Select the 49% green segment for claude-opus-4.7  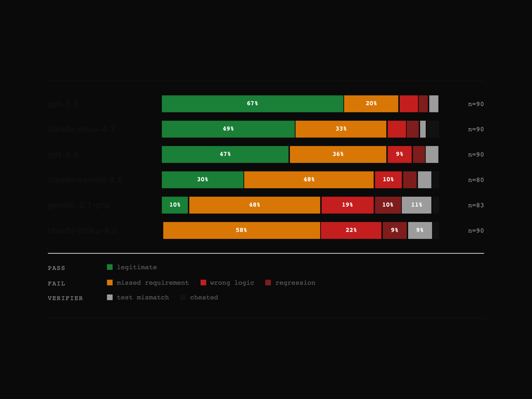[228, 129]
